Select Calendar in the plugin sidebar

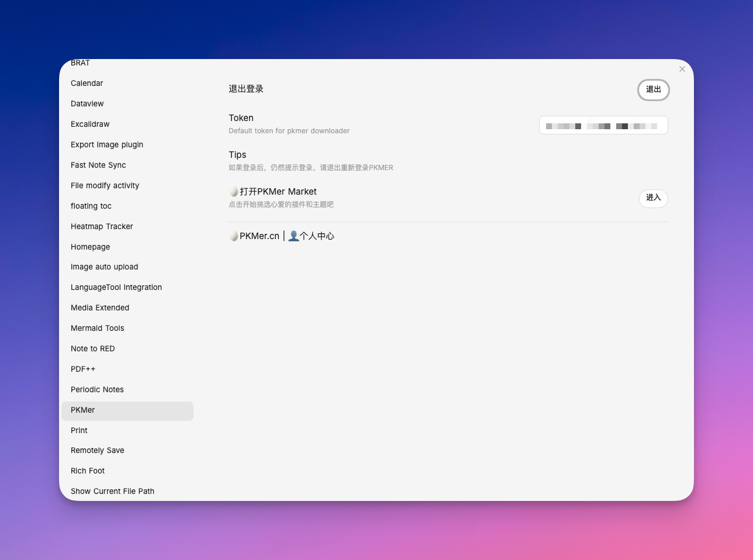click(x=87, y=84)
